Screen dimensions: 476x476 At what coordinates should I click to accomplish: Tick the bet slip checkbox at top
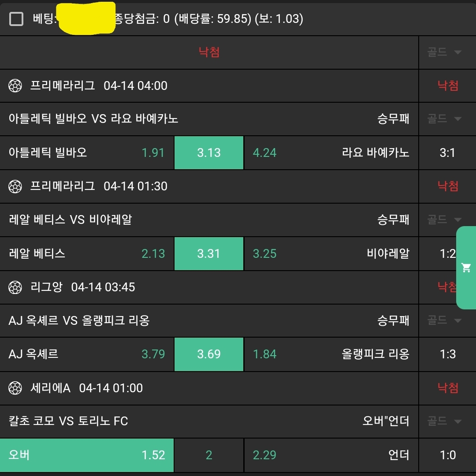tap(16, 19)
